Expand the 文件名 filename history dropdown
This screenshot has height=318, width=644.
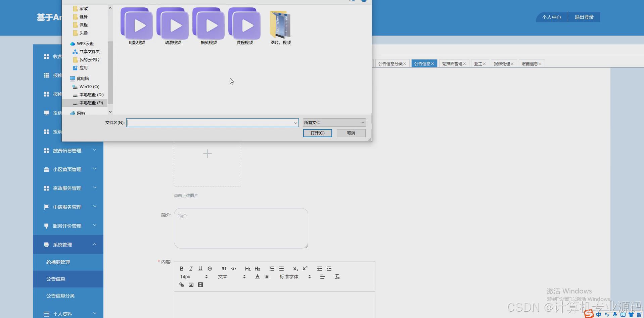point(295,123)
